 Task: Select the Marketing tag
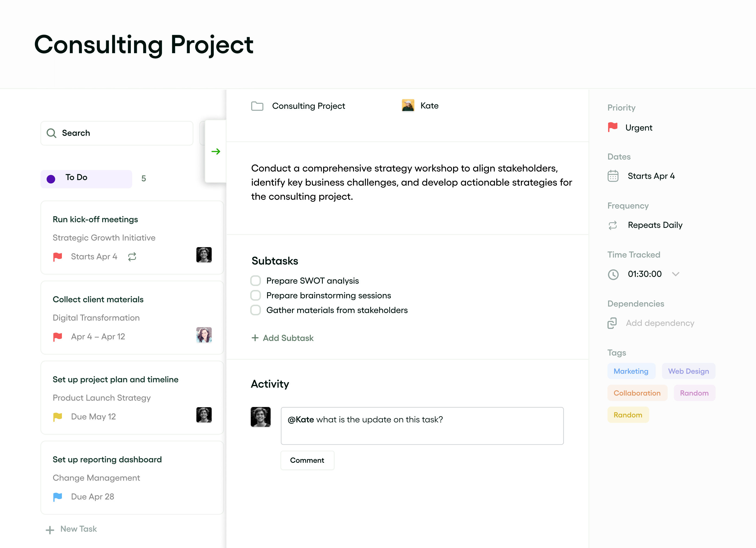pyautogui.click(x=631, y=371)
